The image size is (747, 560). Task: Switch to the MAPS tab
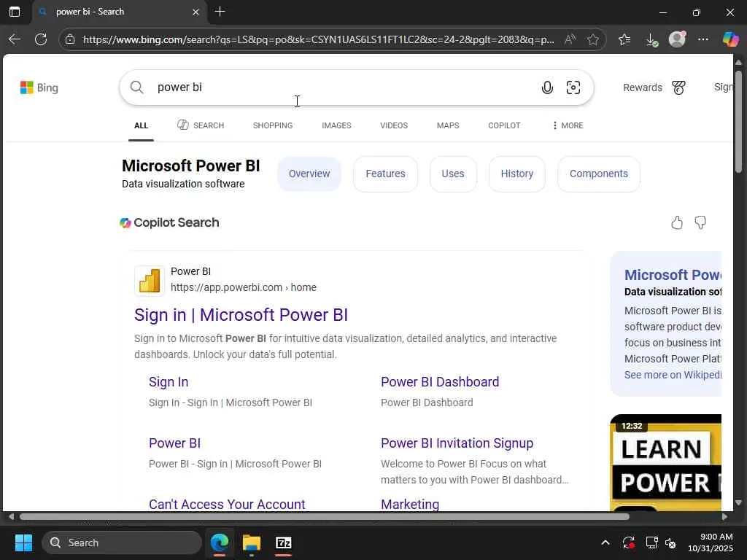[448, 125]
